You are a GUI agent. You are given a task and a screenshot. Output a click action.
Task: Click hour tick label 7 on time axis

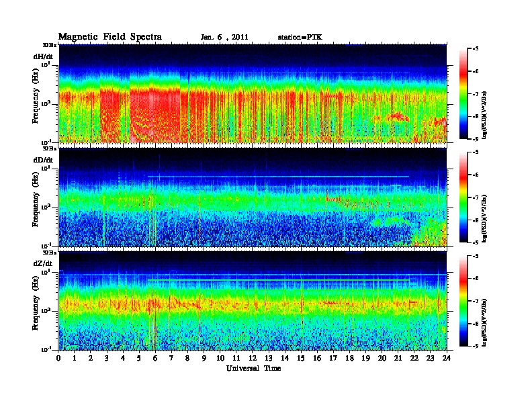tap(172, 358)
